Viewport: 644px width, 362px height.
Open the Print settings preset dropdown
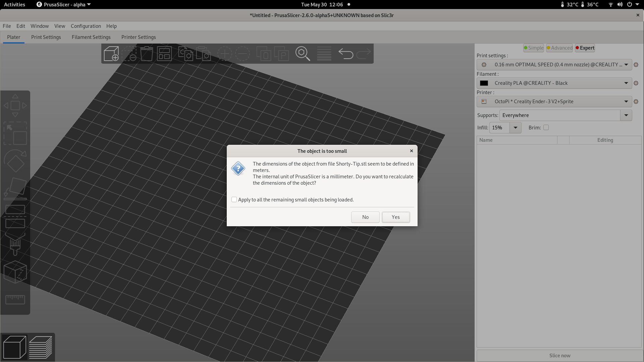(x=554, y=65)
